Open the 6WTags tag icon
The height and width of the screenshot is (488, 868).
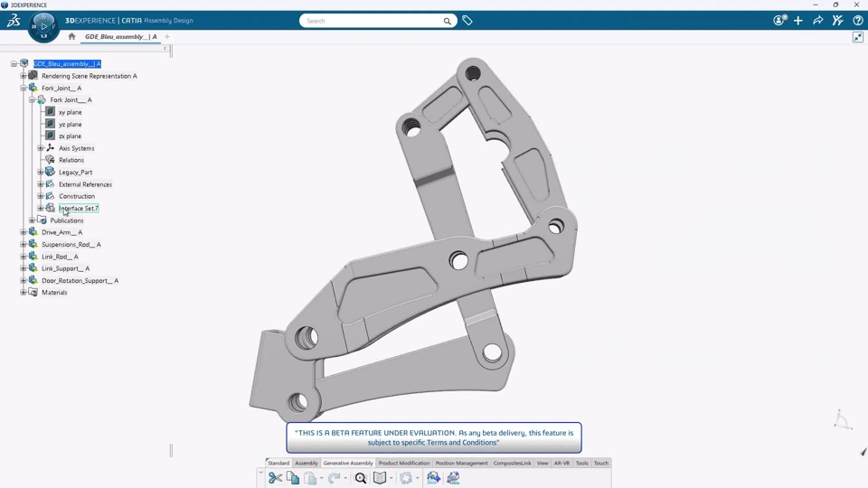click(x=467, y=21)
